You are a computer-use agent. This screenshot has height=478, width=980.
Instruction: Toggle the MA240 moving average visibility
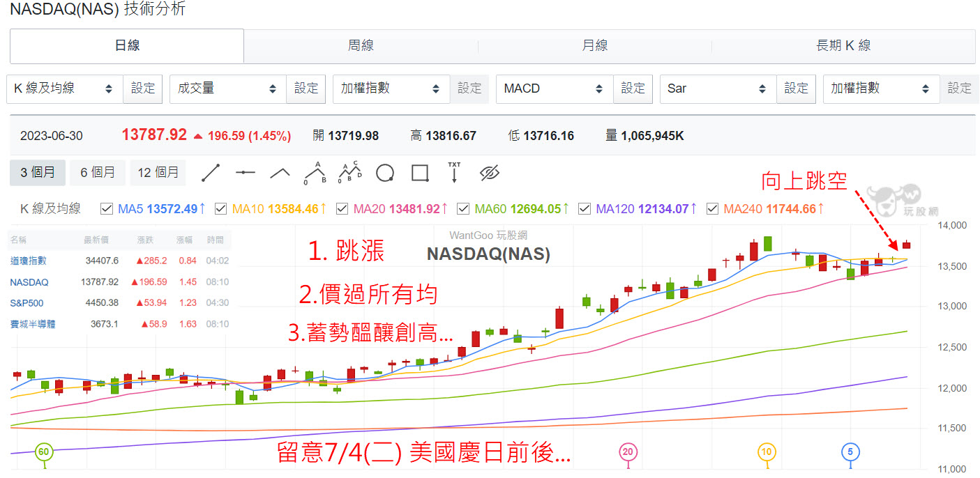714,208
